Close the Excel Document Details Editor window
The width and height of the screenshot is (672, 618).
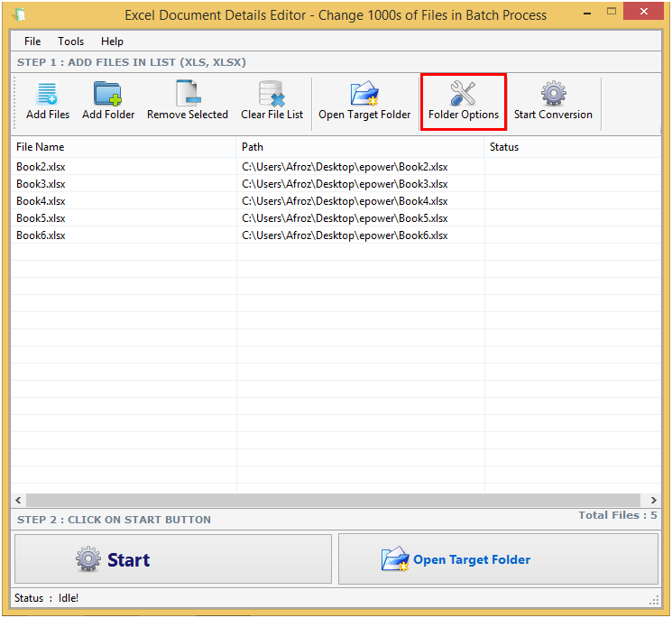click(x=643, y=11)
